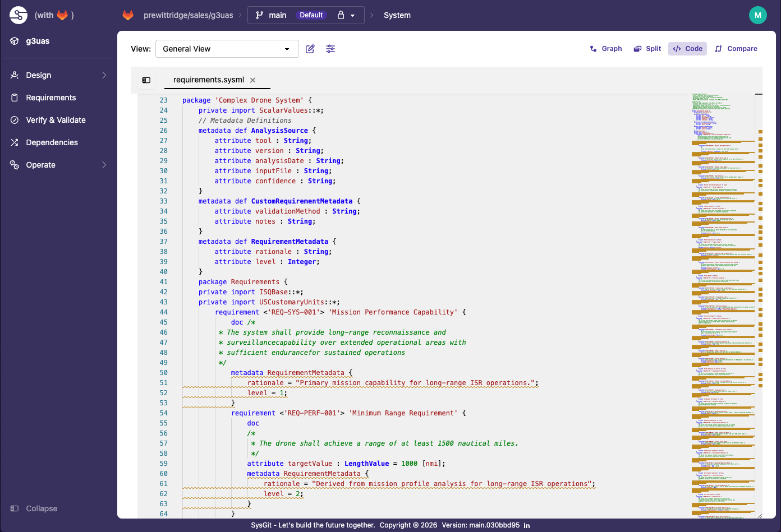This screenshot has width=781, height=532.
Task: Click the Collapse sidebar icon
Action: point(15,508)
